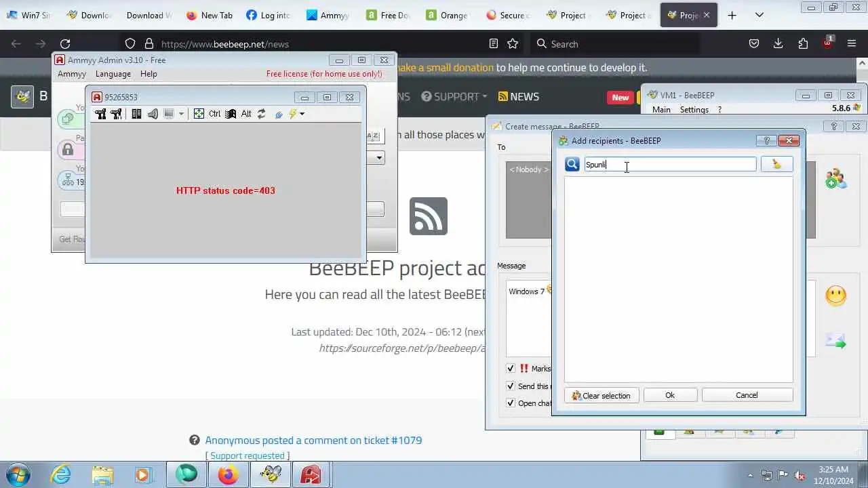
Task: Click the send message envelope-arrow icon
Action: 835,341
